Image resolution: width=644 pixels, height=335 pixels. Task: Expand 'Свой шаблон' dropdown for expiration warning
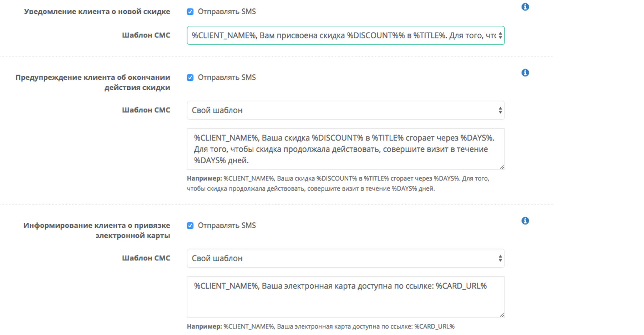coord(346,110)
